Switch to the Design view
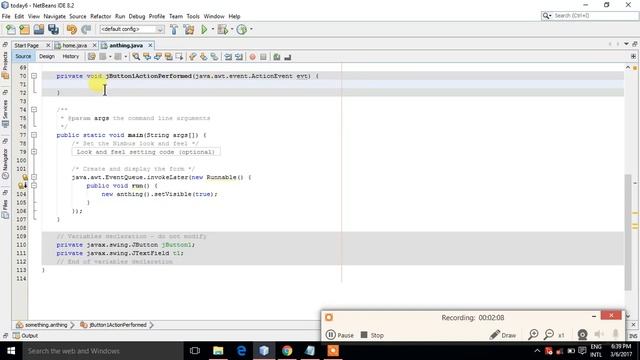 click(47, 56)
